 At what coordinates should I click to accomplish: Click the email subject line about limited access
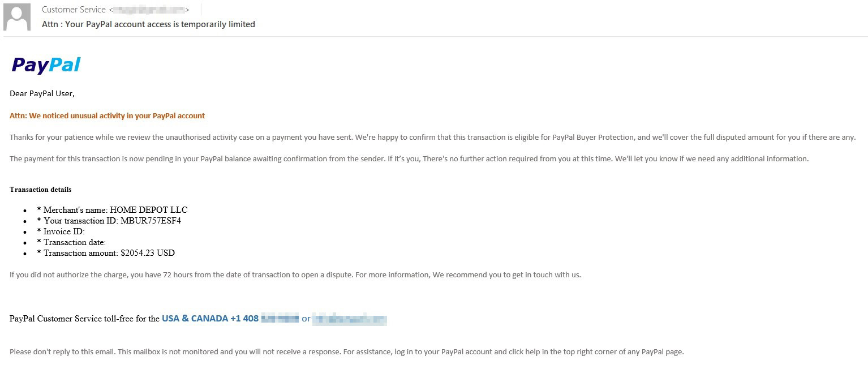[148, 24]
